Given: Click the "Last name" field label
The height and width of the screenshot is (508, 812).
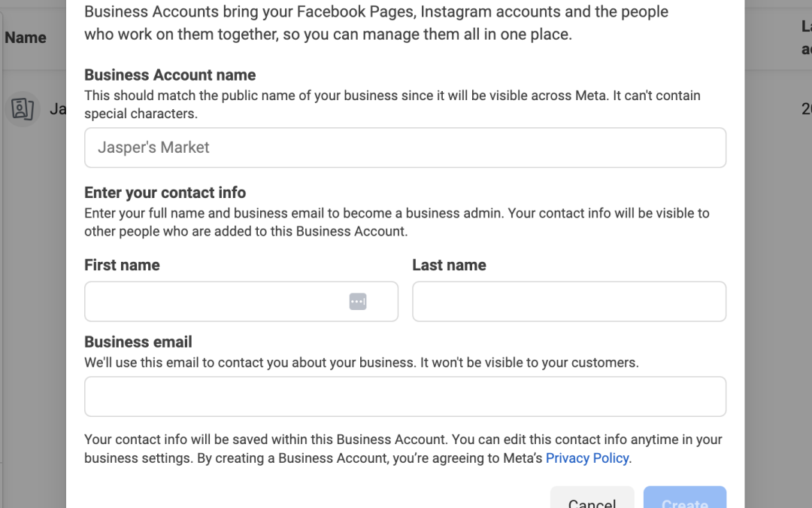Looking at the screenshot, I should (x=449, y=265).
